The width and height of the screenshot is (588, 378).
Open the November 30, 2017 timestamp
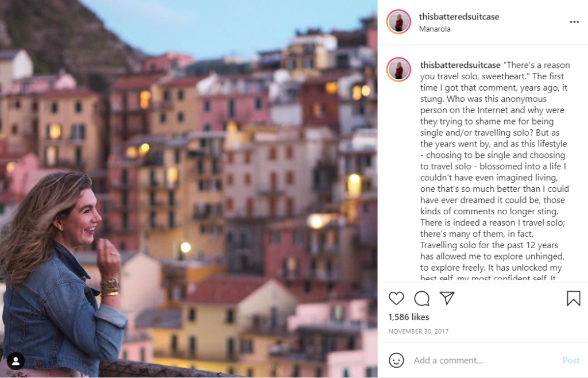pos(417,331)
